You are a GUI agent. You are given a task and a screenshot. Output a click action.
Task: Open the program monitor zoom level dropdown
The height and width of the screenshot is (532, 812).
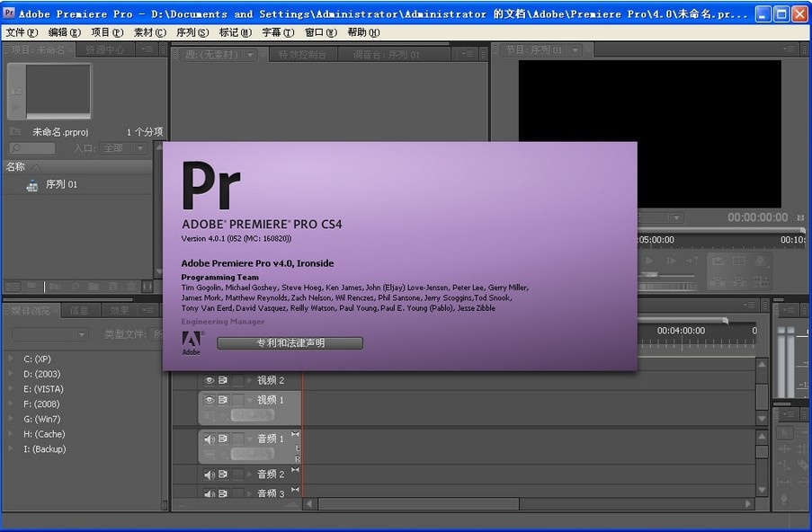pos(661,217)
